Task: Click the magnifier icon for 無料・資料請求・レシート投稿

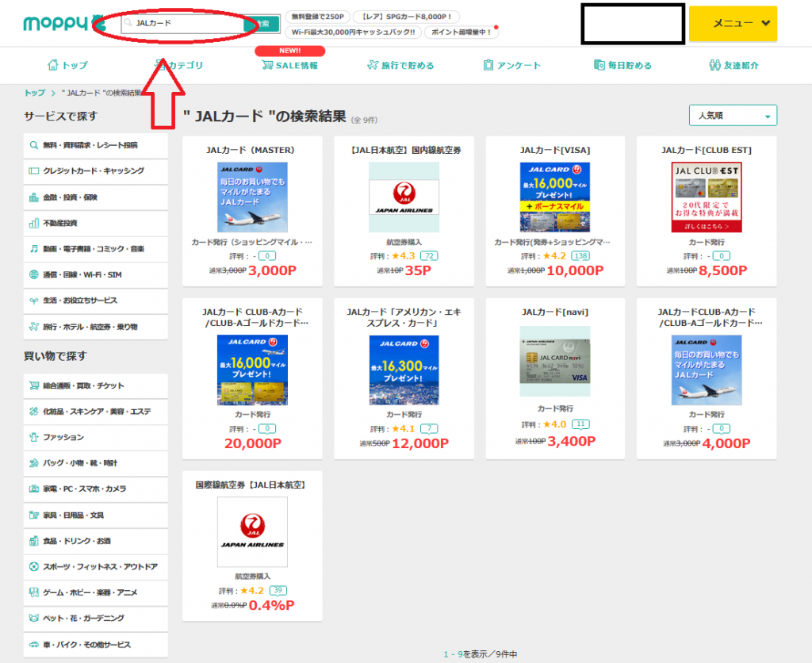Action: (33, 145)
